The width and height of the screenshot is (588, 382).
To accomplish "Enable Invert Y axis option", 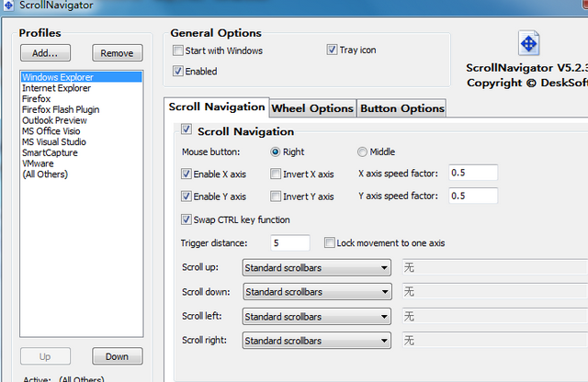I will pyautogui.click(x=276, y=197).
